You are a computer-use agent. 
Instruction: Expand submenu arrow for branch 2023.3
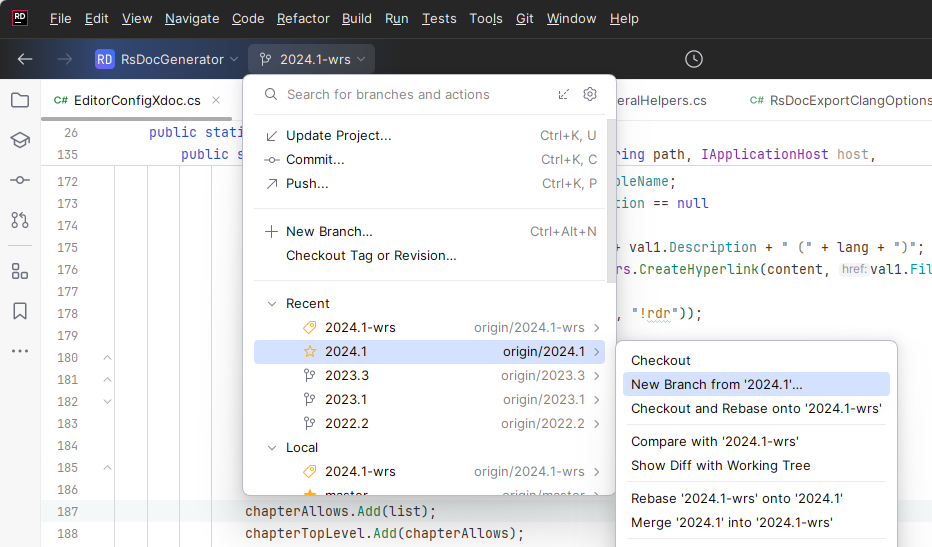(x=597, y=375)
